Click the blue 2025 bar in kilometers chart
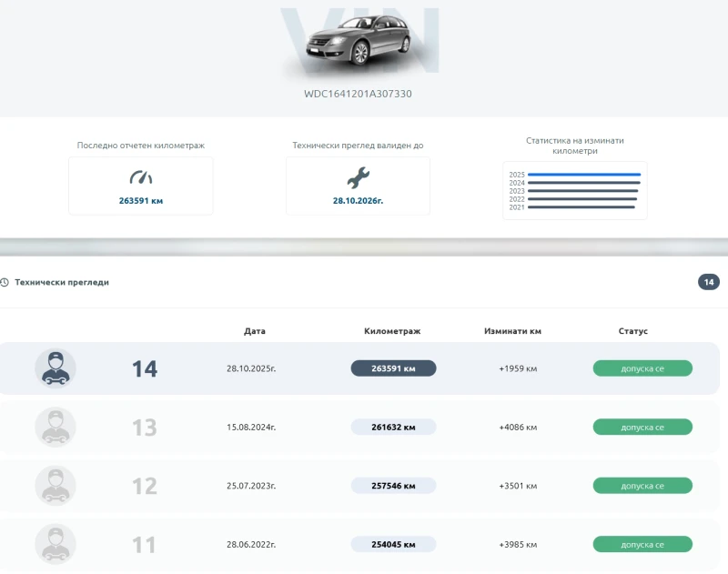The width and height of the screenshot is (728, 574). 582,173
